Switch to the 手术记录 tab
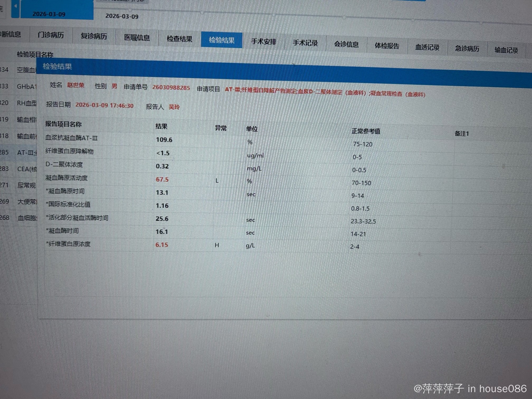This screenshot has width=532, height=399. click(305, 43)
